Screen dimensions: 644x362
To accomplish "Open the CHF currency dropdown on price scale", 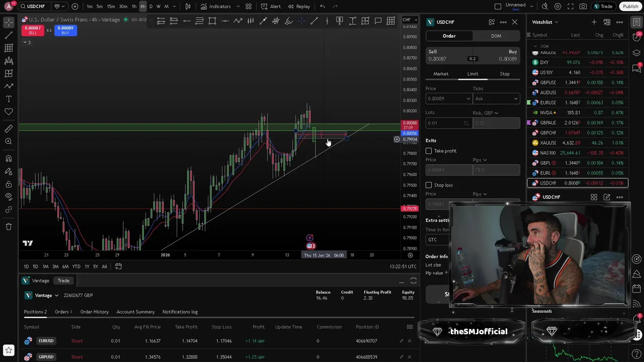I will pos(410,20).
